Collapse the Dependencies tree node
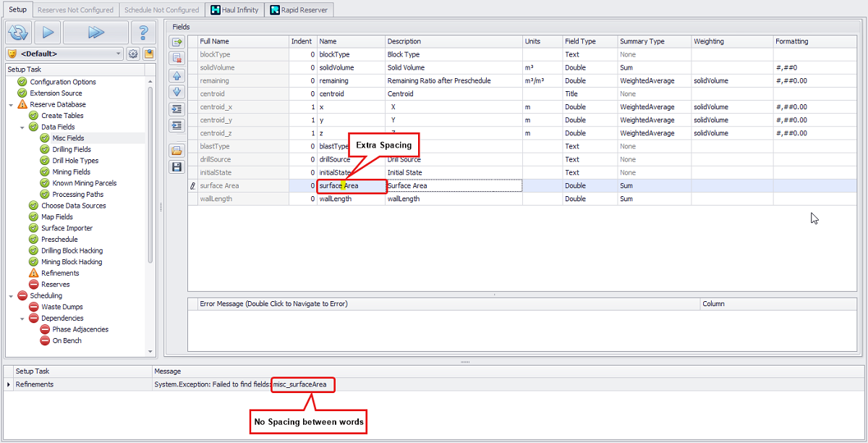The width and height of the screenshot is (868, 443). coord(22,318)
